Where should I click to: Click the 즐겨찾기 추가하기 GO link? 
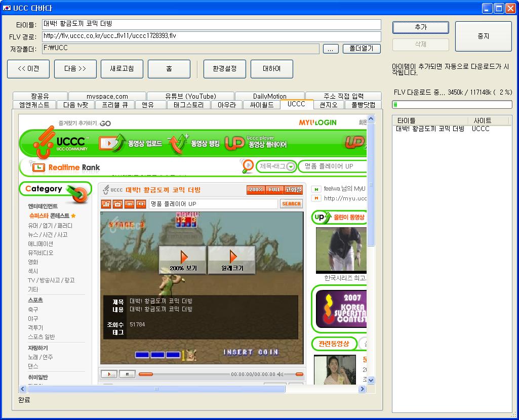[x=85, y=123]
